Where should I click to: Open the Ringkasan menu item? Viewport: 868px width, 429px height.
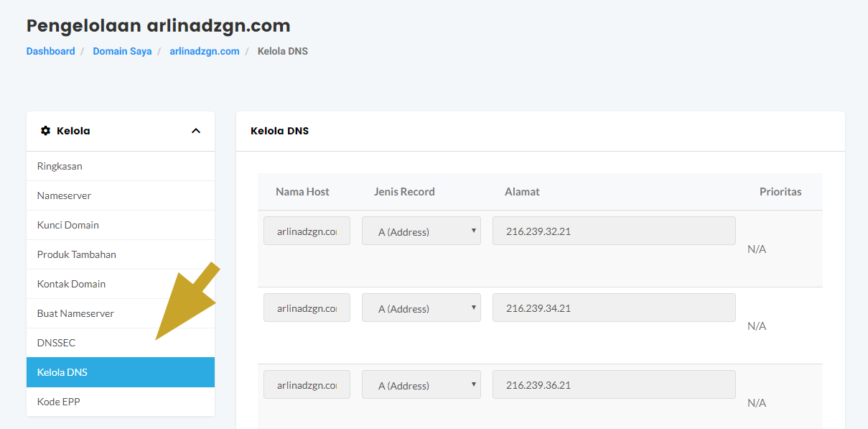pos(121,166)
